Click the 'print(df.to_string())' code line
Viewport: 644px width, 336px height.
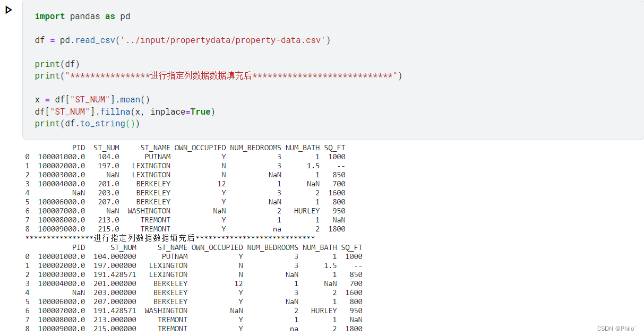(x=87, y=124)
